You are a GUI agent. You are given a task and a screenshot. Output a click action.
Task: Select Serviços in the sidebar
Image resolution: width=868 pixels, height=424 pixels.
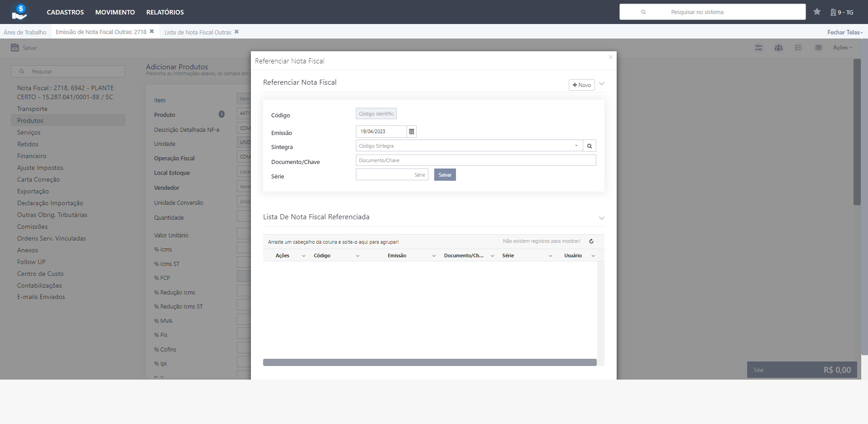29,132
